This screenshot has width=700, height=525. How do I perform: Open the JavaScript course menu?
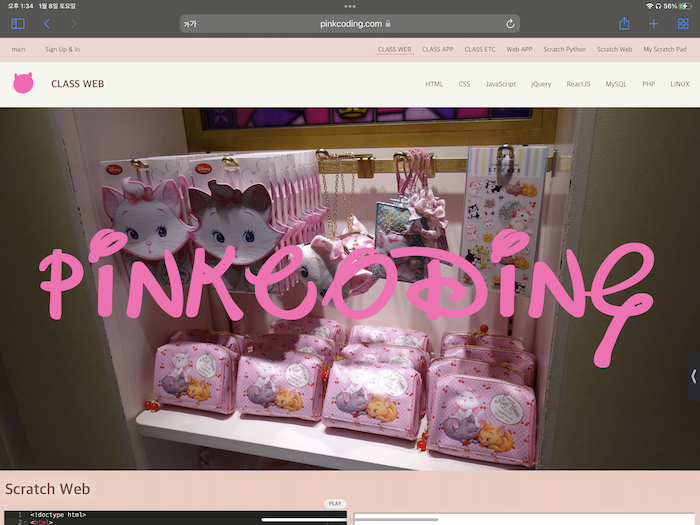pos(500,84)
